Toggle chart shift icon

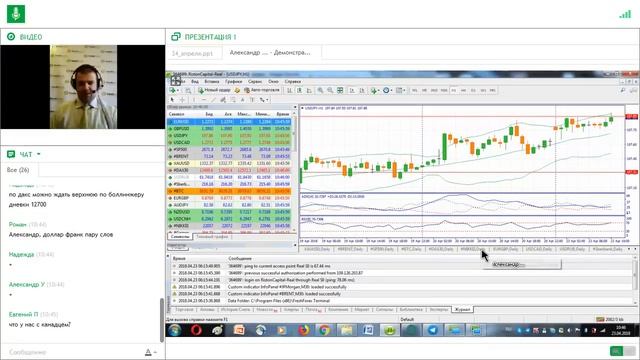click(x=362, y=90)
